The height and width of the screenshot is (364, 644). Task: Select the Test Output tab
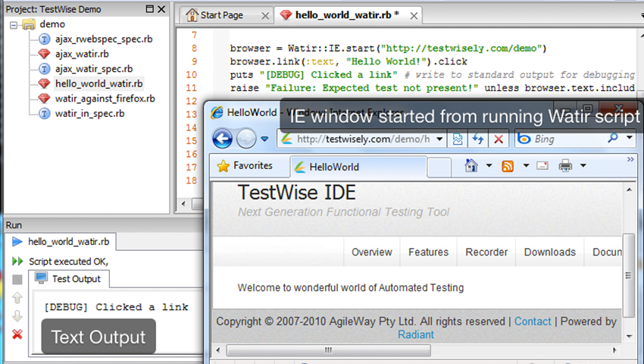pos(75,279)
